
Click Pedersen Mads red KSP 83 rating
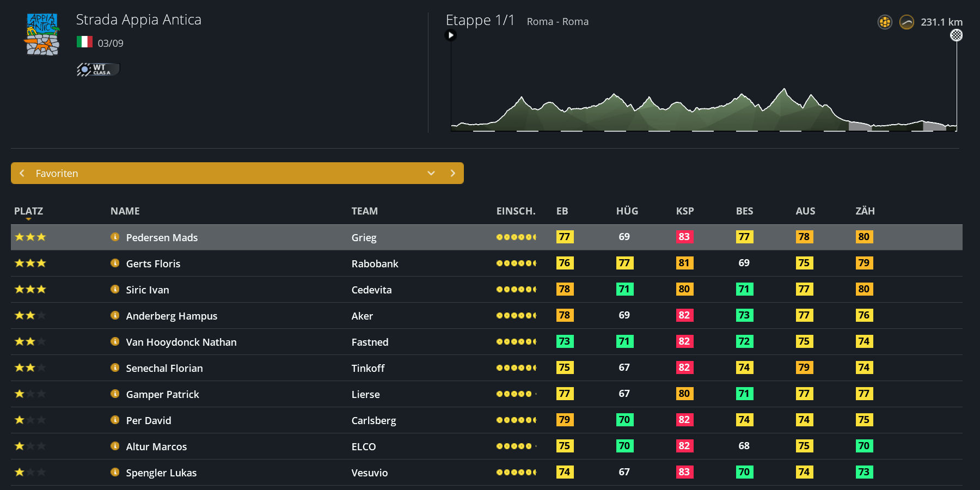point(684,237)
